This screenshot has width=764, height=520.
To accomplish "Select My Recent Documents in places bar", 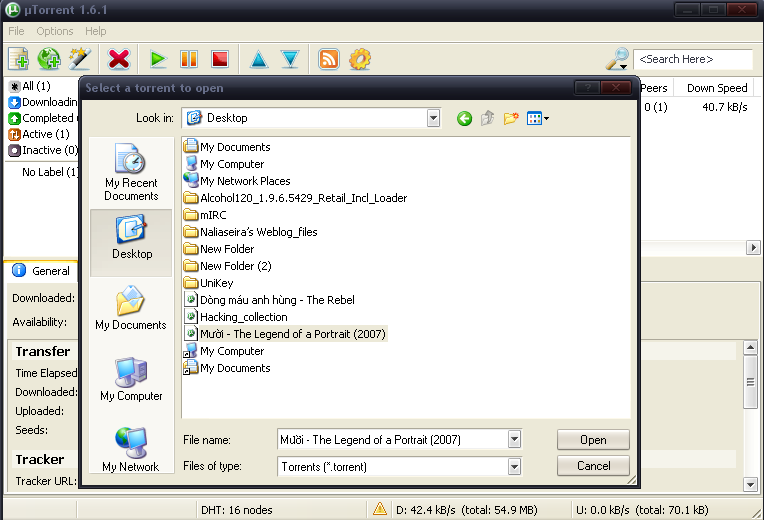I will click(x=131, y=173).
